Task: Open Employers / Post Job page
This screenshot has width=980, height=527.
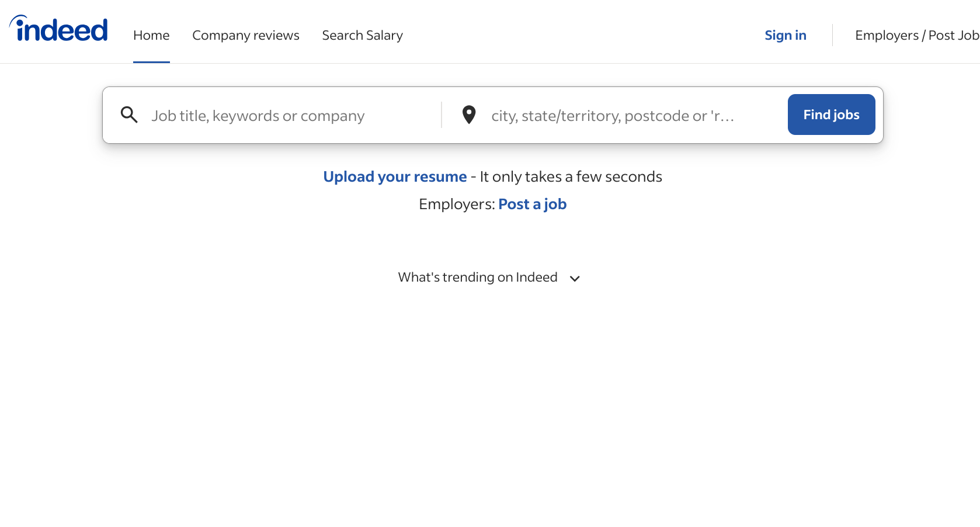Action: click(917, 35)
